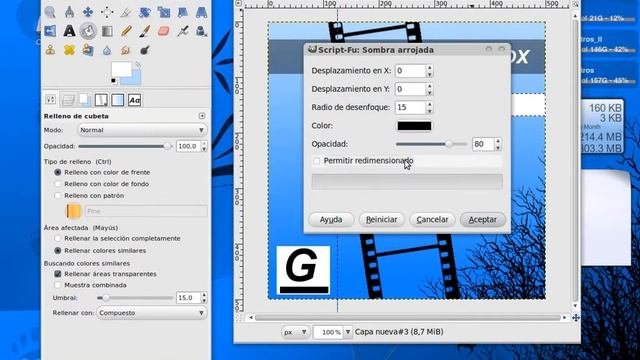Toggle Rellenar áreas transparentes checkbox

pyautogui.click(x=58, y=274)
